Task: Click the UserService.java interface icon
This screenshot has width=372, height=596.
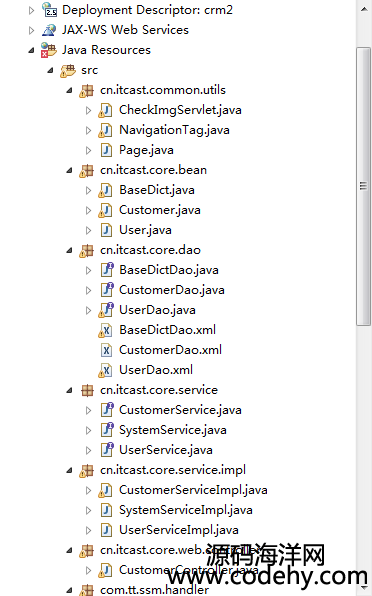Action: 107,450
